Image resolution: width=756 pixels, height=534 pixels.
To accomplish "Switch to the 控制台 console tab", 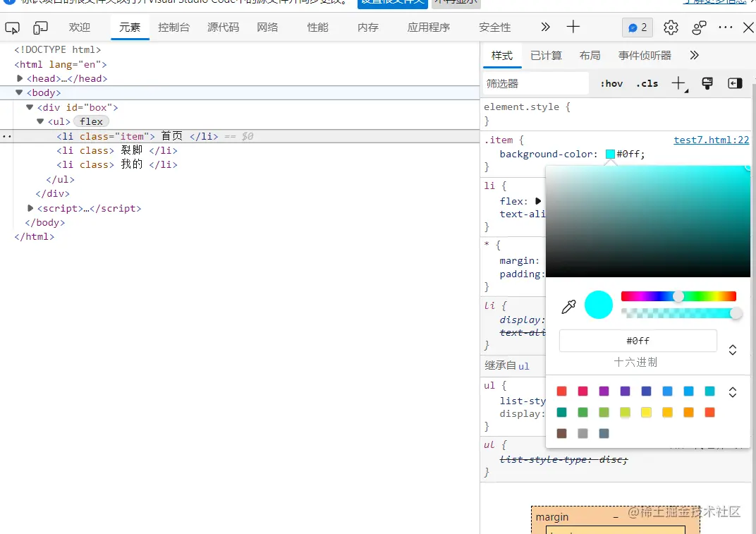I will pyautogui.click(x=173, y=27).
